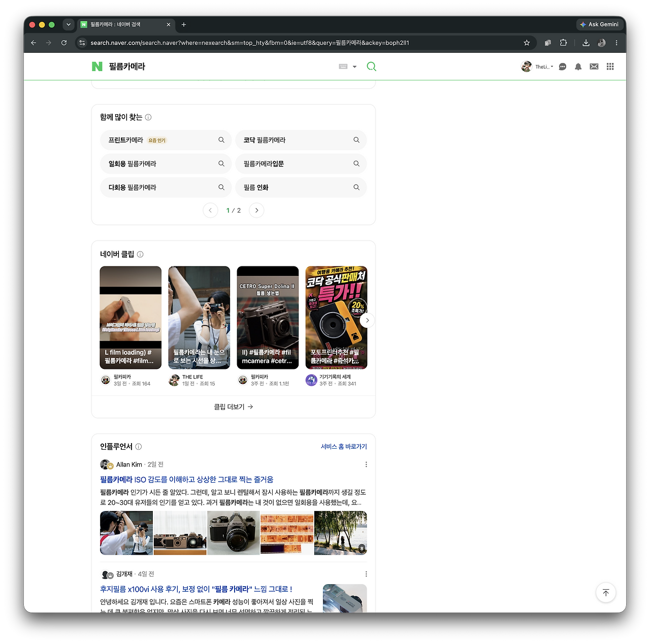Image resolution: width=650 pixels, height=644 pixels.
Task: Expand the tab search dropdown
Action: coord(69,24)
